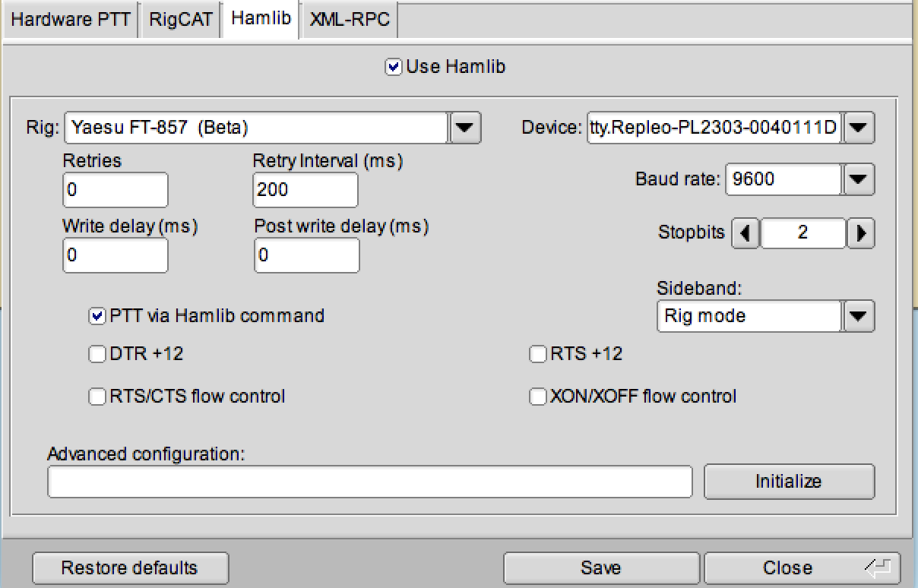Screen dimensions: 918x588
Task: Uncheck the Use Hamlib checkbox
Action: pyautogui.click(x=393, y=67)
